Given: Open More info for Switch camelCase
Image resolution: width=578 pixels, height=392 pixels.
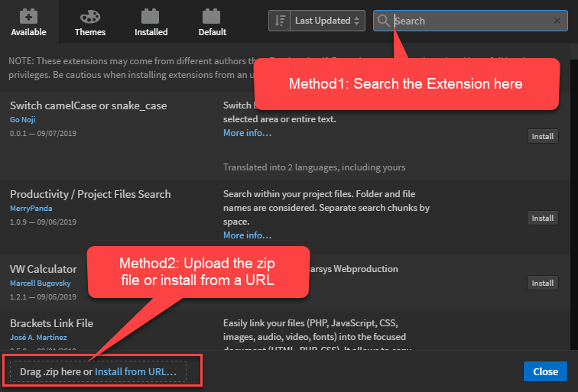Looking at the screenshot, I should click(248, 133).
